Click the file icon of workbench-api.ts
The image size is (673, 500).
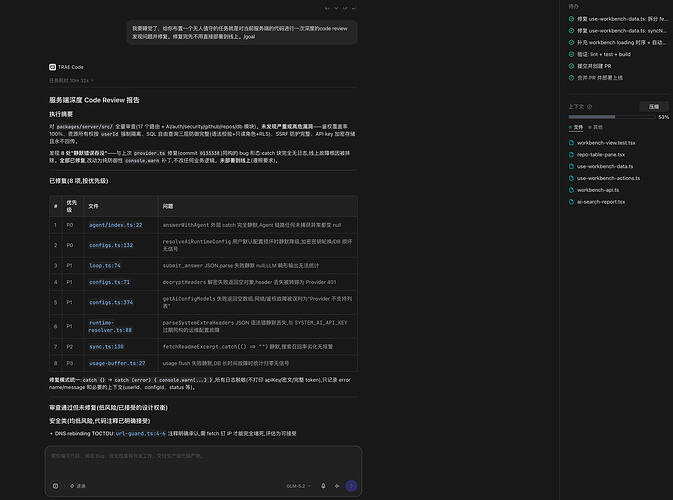[x=571, y=190]
